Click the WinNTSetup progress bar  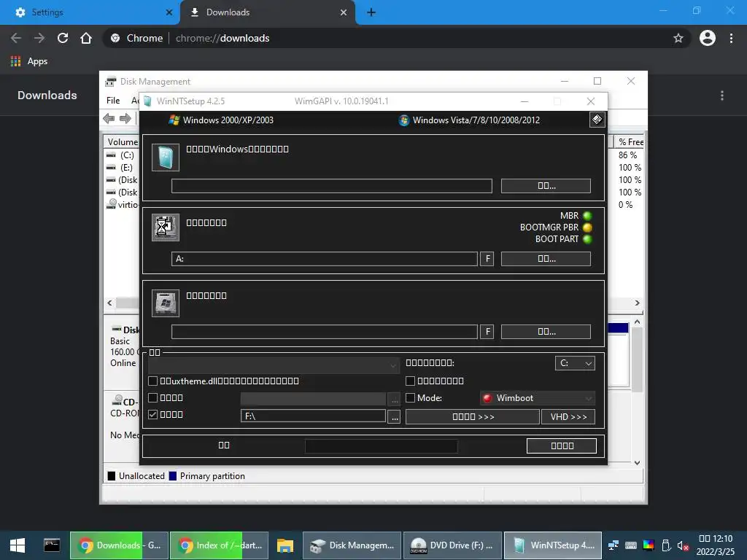coord(381,446)
